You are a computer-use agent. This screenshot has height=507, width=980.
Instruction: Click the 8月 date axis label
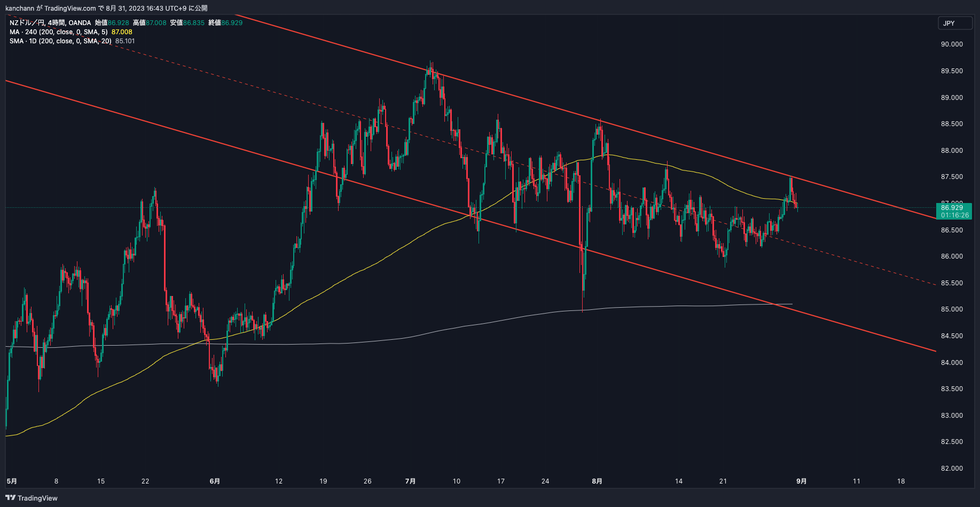(x=597, y=481)
